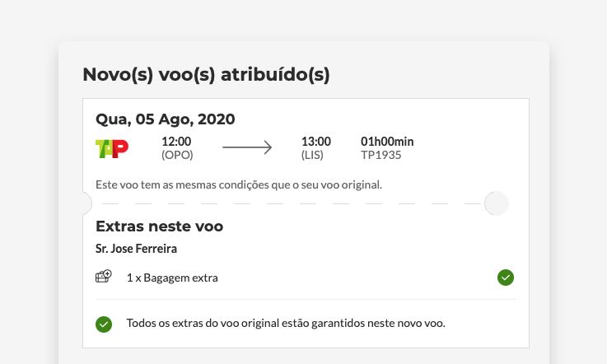Screen dimensions: 607x364
Task: Click the Extras neste voo heading
Action: [159, 226]
